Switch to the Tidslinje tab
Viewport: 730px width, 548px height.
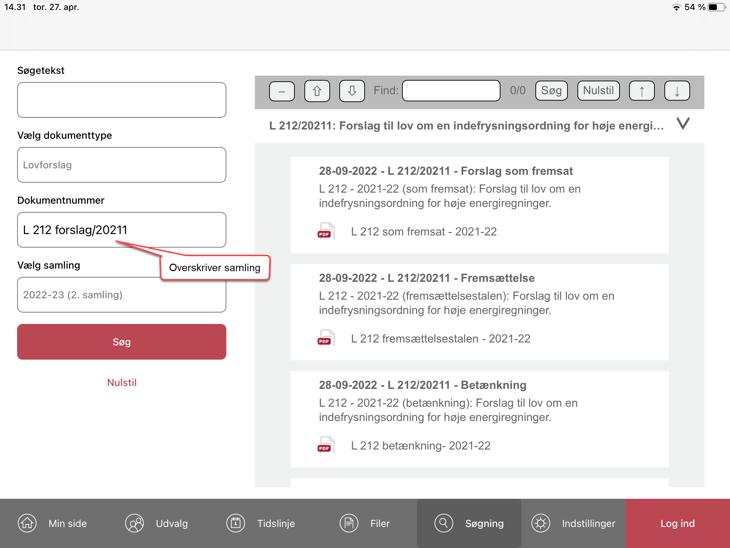point(261,523)
